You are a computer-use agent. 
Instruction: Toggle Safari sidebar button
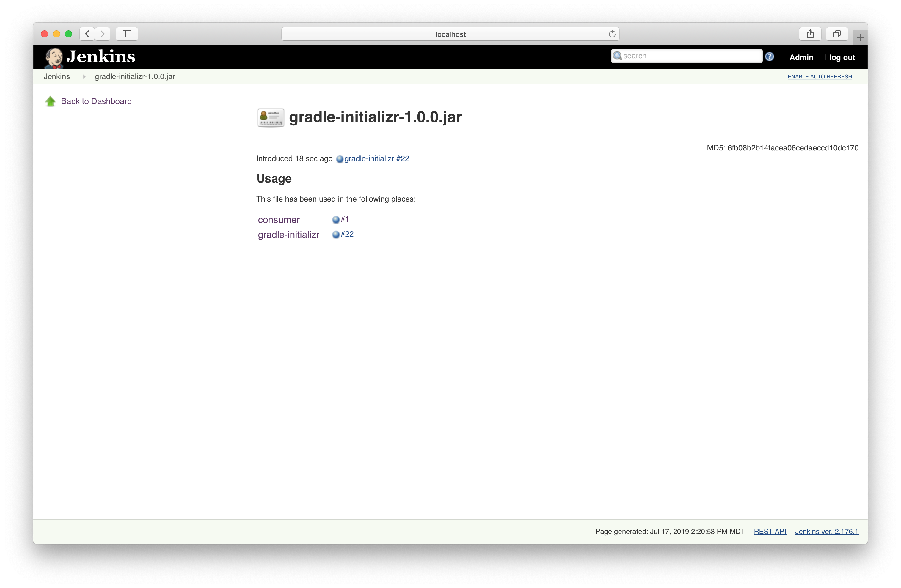point(127,34)
